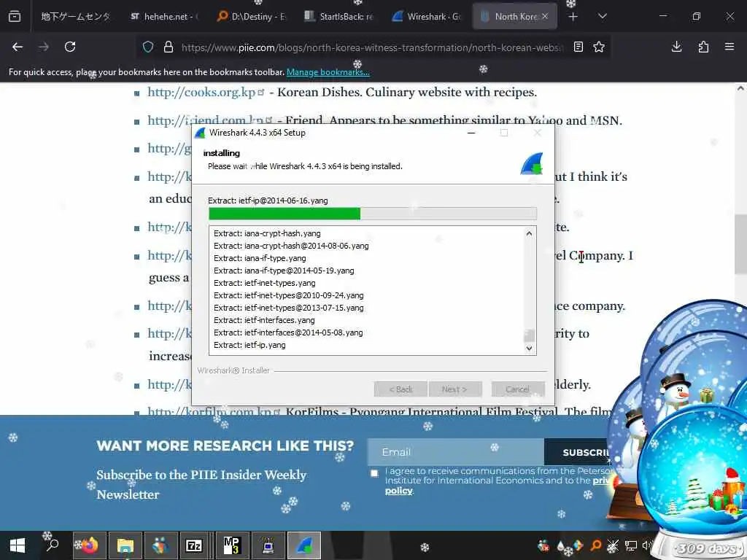The height and width of the screenshot is (560, 747).
Task: Open Firefox View icon at tab bar left
Action: [x=15, y=17]
